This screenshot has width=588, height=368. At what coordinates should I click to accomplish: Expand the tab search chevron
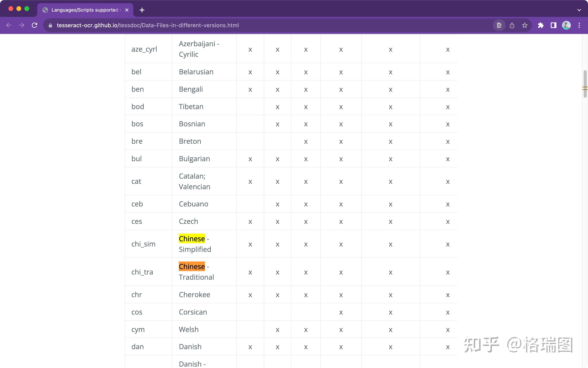579,10
